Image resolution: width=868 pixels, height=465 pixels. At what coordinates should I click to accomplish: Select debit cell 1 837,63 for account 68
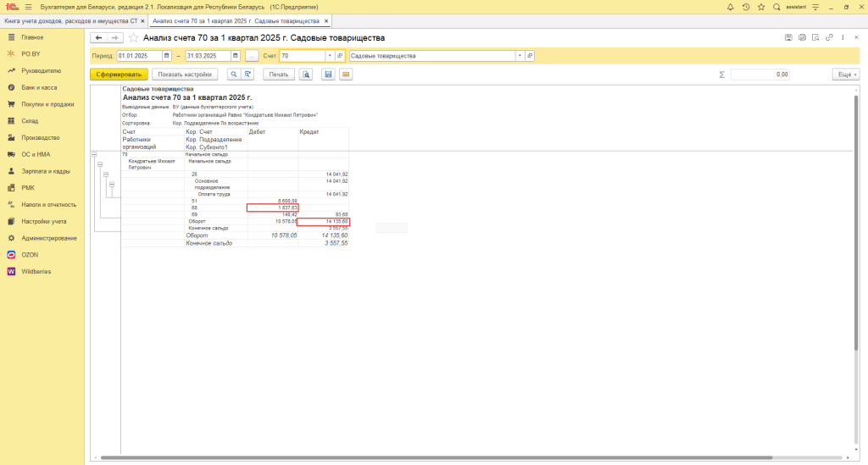tap(273, 208)
